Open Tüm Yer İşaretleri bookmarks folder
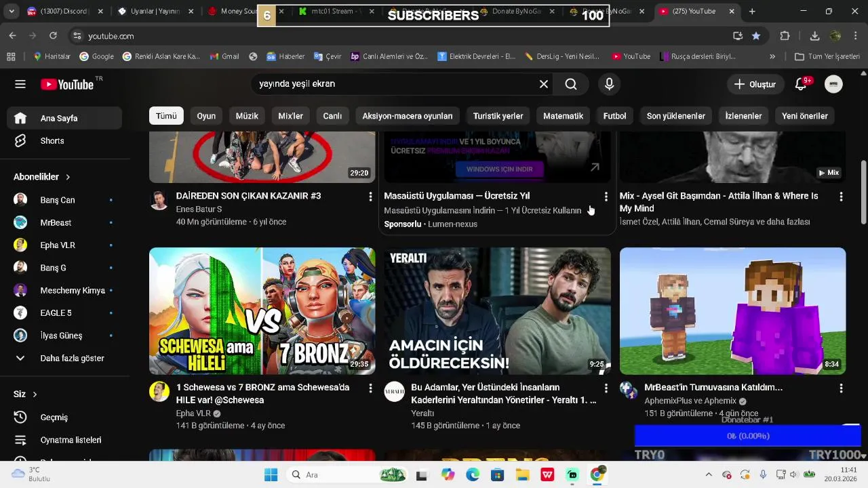Screen dimensions: 868x488 point(827,56)
